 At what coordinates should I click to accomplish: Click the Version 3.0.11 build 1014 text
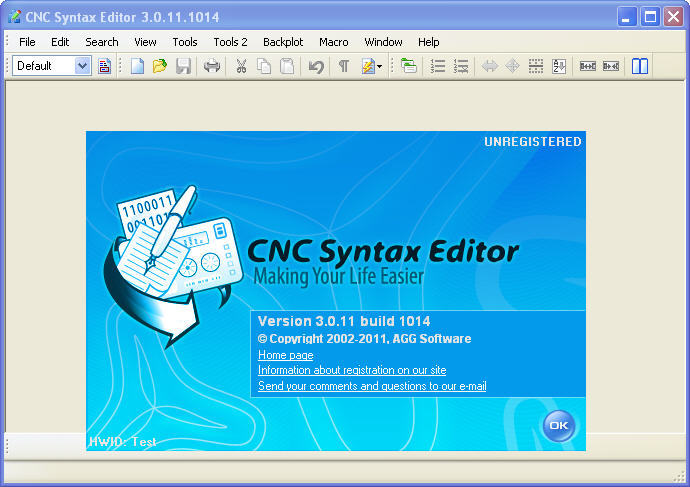(344, 321)
